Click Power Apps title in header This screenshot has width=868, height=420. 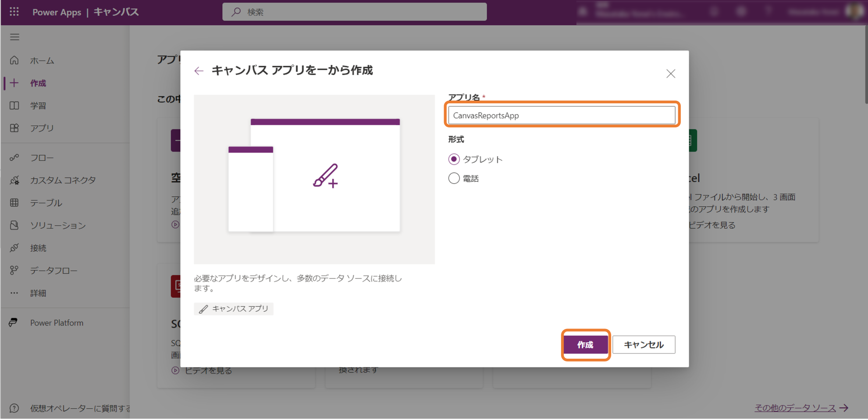57,12
